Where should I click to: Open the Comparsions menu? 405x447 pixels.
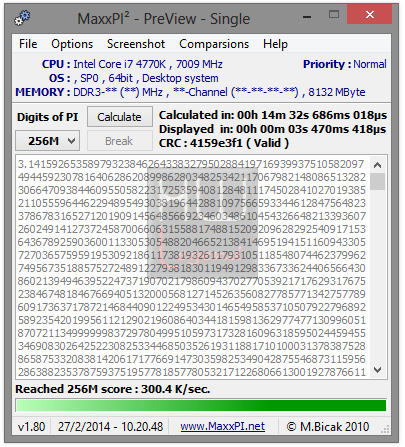point(214,44)
